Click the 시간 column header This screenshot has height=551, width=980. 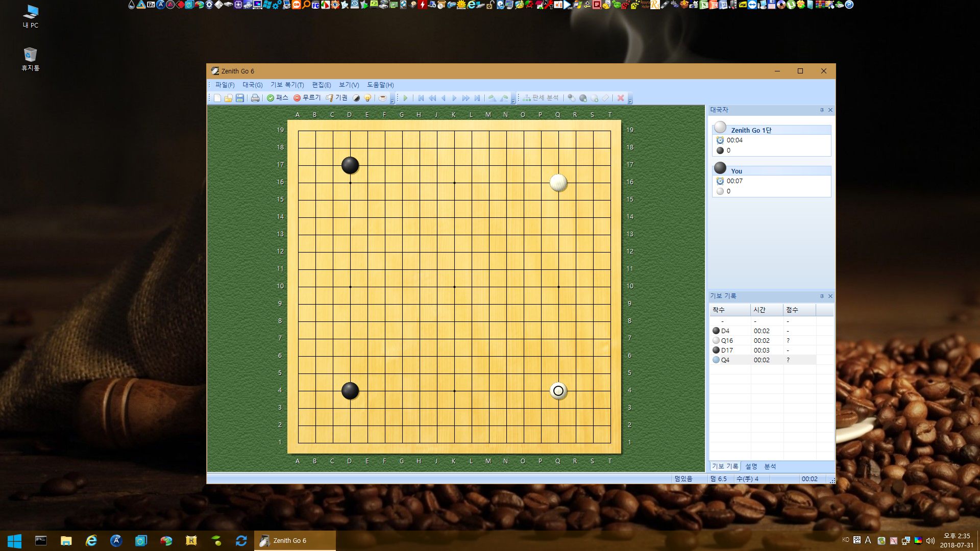point(767,310)
